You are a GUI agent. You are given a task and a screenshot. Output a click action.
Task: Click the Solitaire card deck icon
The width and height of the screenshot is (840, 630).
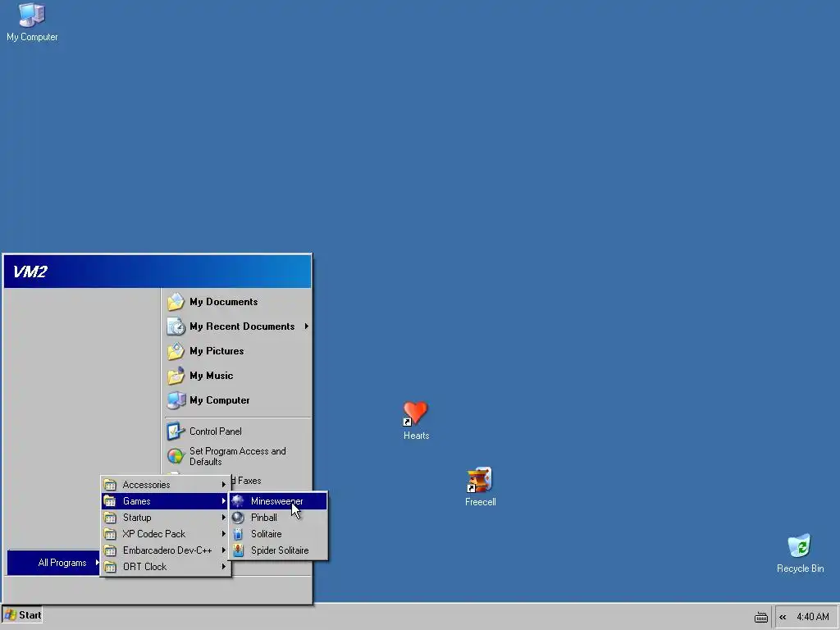pyautogui.click(x=238, y=534)
